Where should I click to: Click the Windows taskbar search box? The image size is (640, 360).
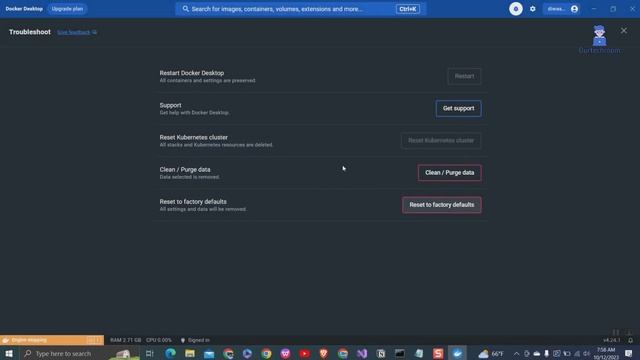coord(80,353)
